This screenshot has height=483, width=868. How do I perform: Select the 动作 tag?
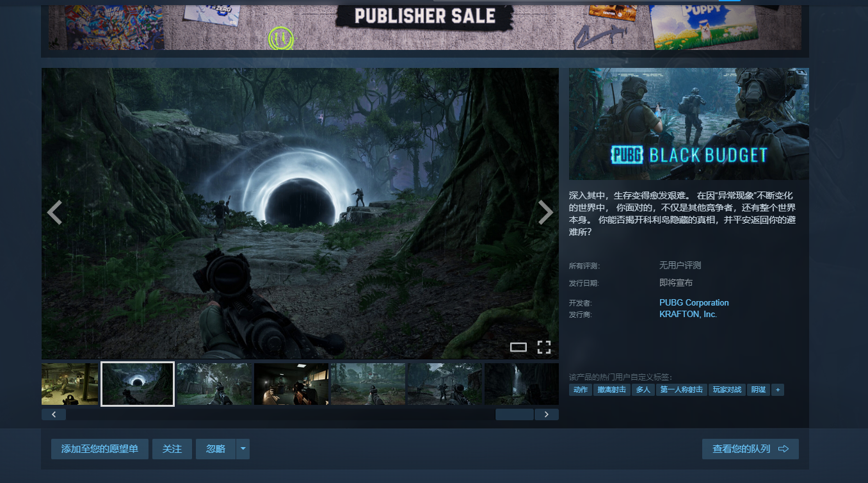point(580,389)
